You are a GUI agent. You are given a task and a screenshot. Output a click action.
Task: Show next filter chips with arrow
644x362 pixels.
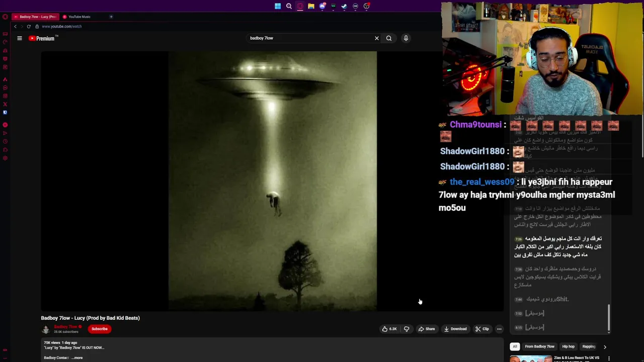click(x=605, y=346)
